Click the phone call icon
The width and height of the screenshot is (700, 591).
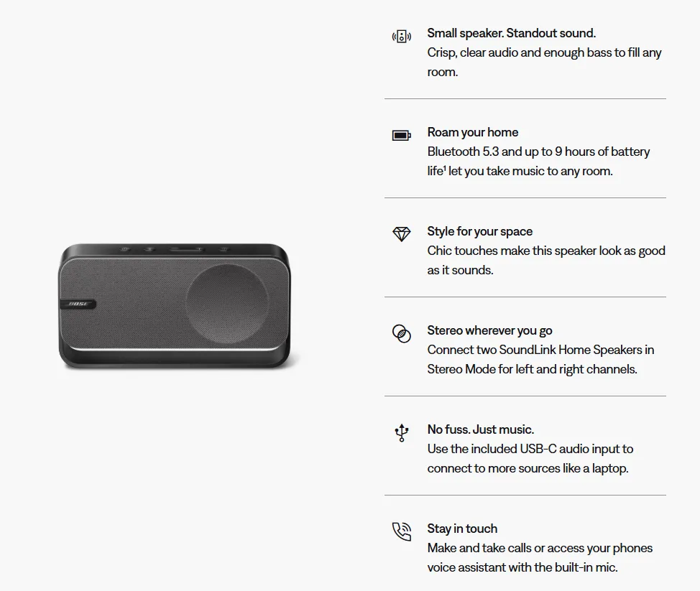401,531
